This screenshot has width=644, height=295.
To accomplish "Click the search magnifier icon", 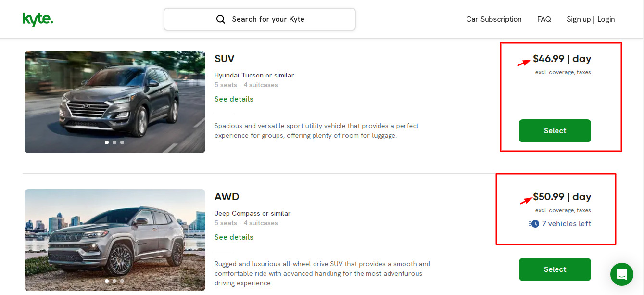I will pyautogui.click(x=221, y=19).
